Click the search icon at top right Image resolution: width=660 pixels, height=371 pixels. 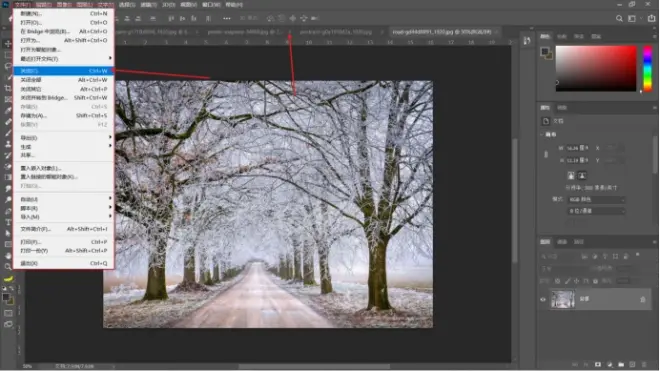point(619,19)
